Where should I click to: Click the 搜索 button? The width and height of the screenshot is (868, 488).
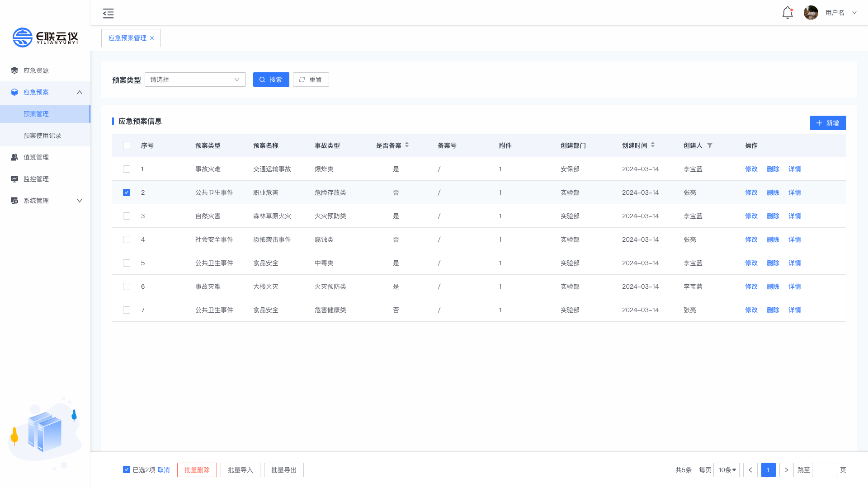tap(271, 80)
